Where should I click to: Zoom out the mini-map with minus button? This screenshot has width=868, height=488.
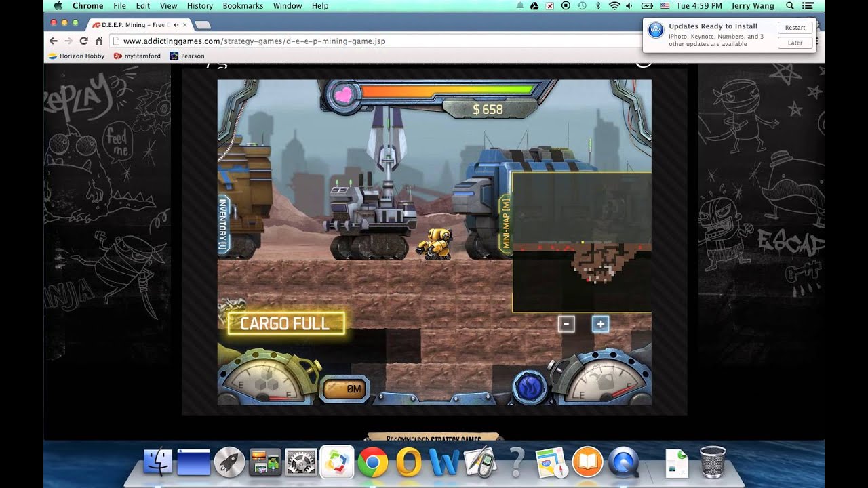566,324
